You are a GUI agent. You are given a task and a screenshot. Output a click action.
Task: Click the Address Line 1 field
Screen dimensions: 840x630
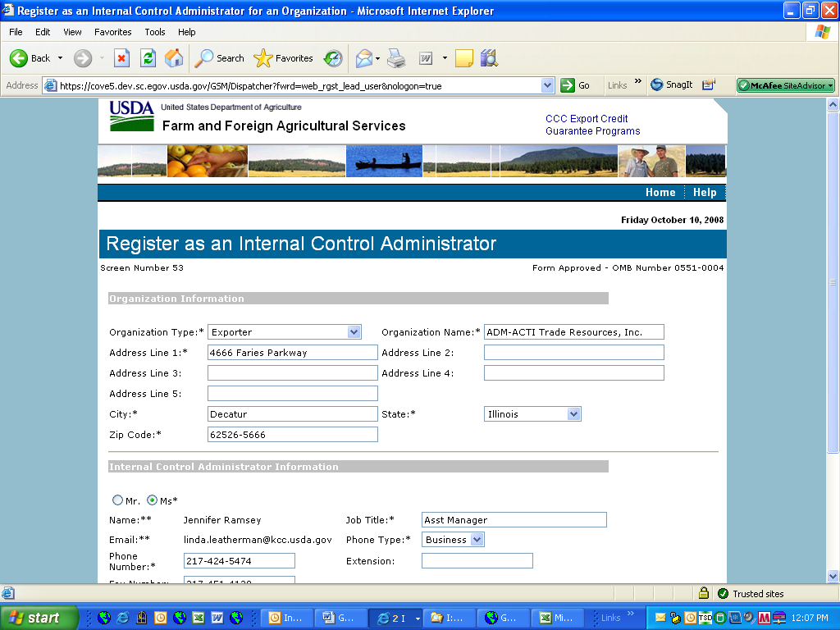click(x=293, y=353)
